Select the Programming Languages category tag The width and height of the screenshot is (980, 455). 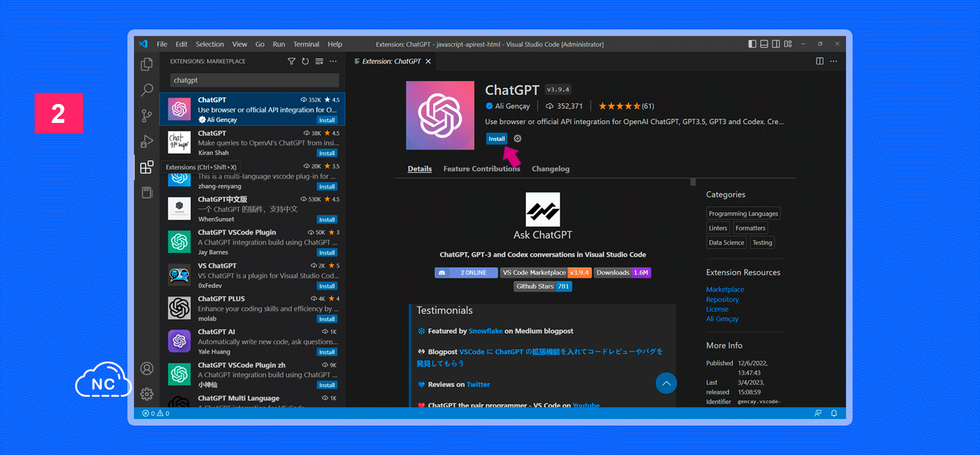[743, 214]
